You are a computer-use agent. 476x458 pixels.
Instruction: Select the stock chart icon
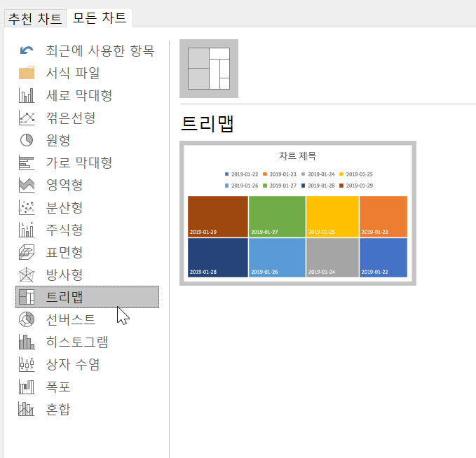tap(27, 230)
